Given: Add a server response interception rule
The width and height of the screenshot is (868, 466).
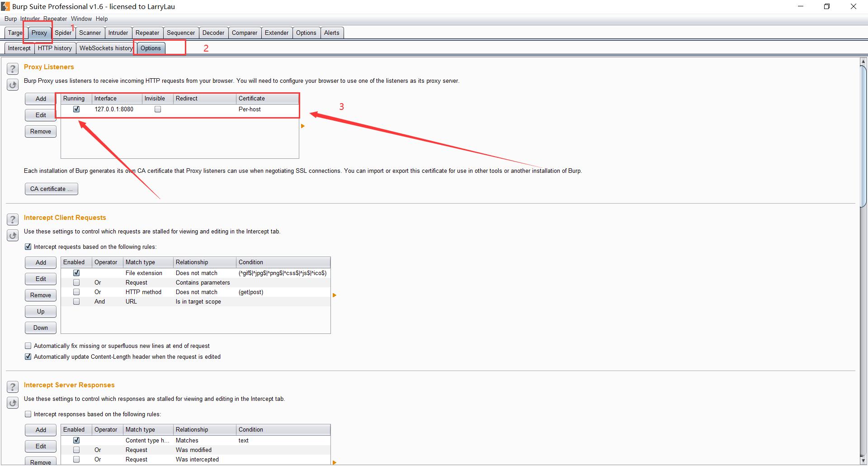Looking at the screenshot, I should (41, 430).
